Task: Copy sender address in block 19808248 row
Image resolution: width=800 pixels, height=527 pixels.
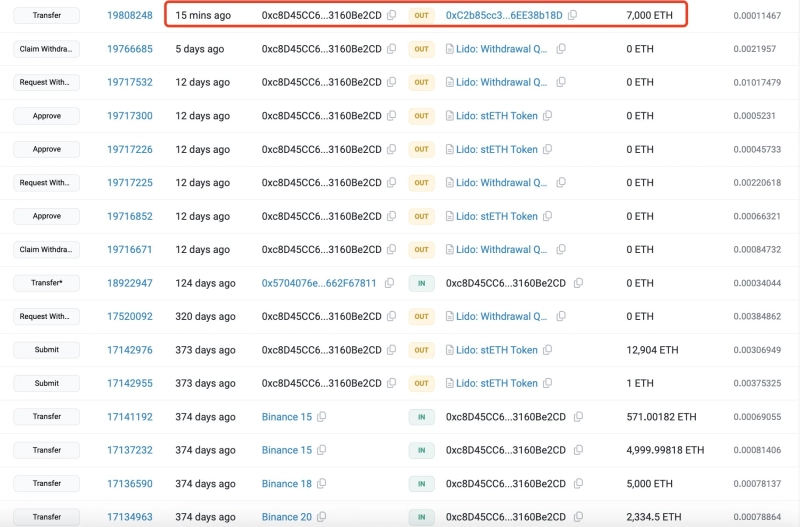Action: click(x=391, y=16)
